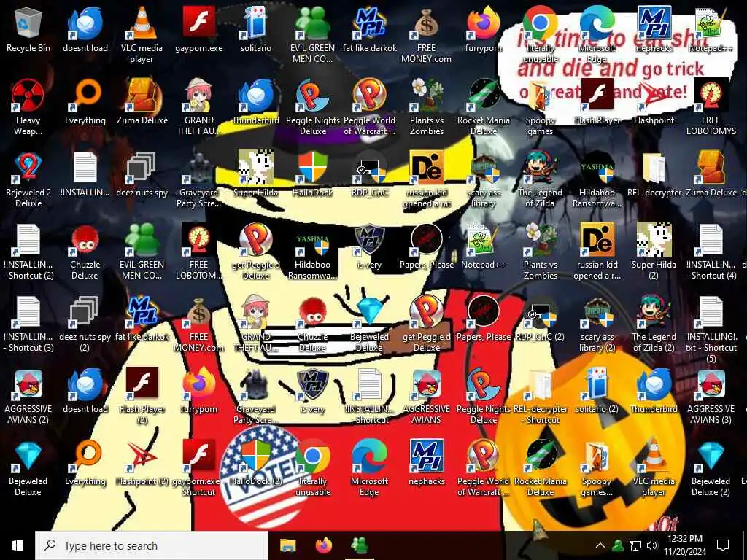Screen dimensions: 747x560
Task: Open the Flashpoint (2) shortcut
Action: [x=142, y=463]
